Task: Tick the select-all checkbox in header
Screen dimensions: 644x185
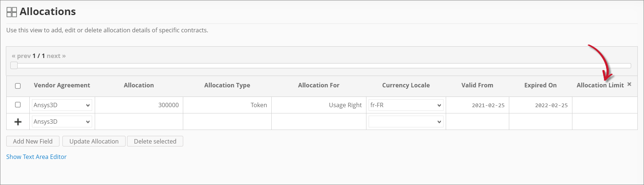Action: [x=18, y=86]
